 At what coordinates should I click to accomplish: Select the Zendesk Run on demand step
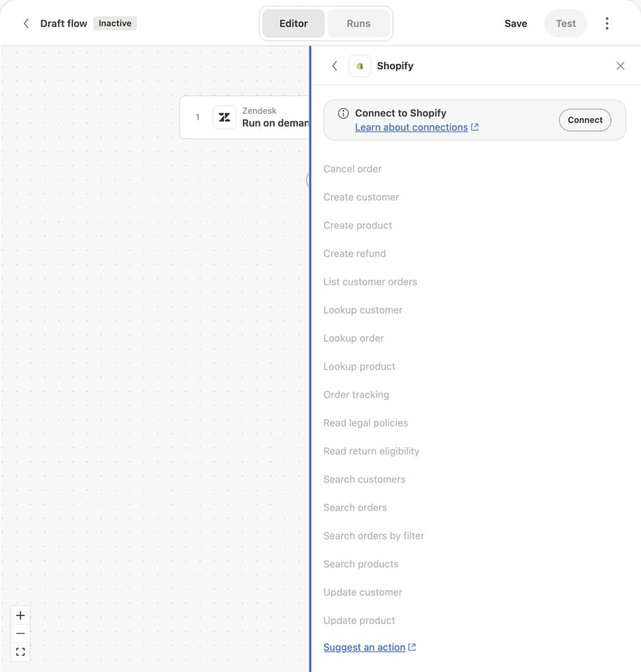[x=245, y=117]
